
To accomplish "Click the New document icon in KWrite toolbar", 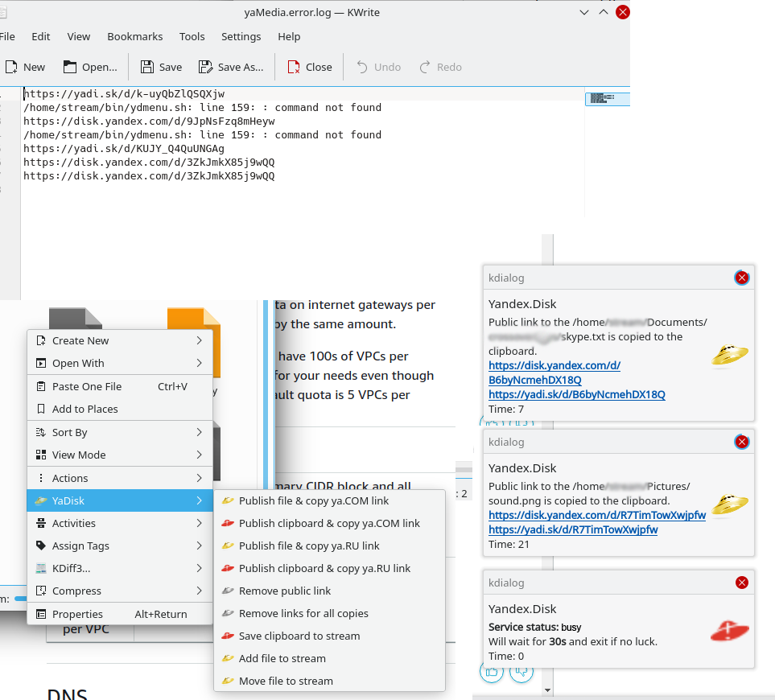I will coord(11,67).
